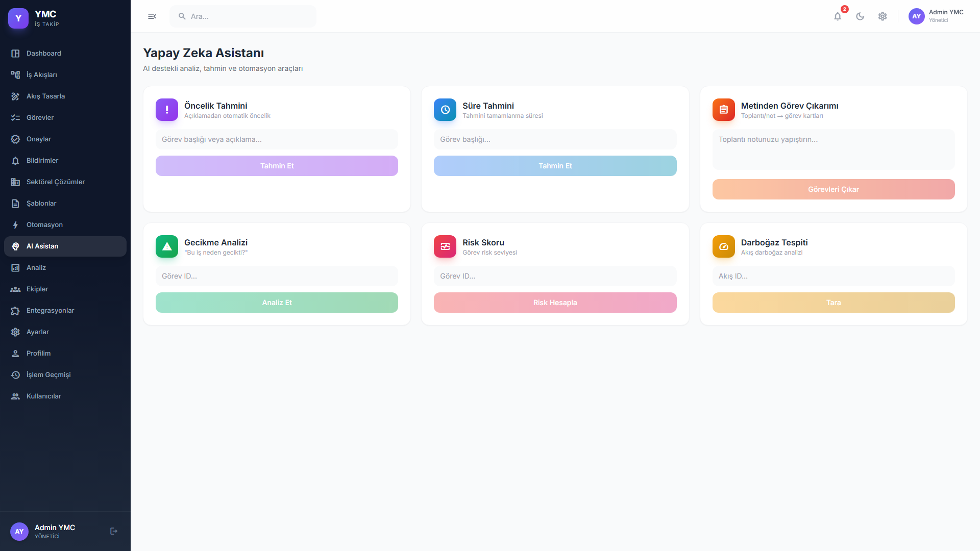Focus the Toplantı notunuzu yapıştırın text area

(834, 149)
